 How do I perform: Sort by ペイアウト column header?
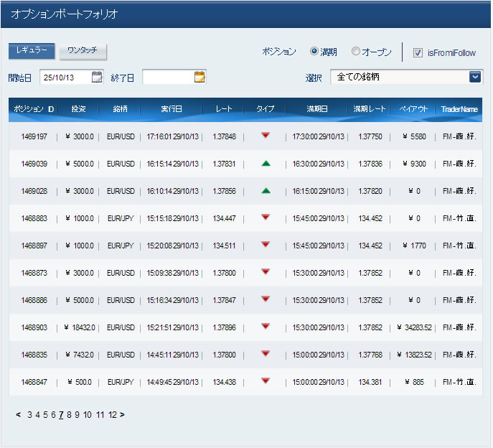413,109
